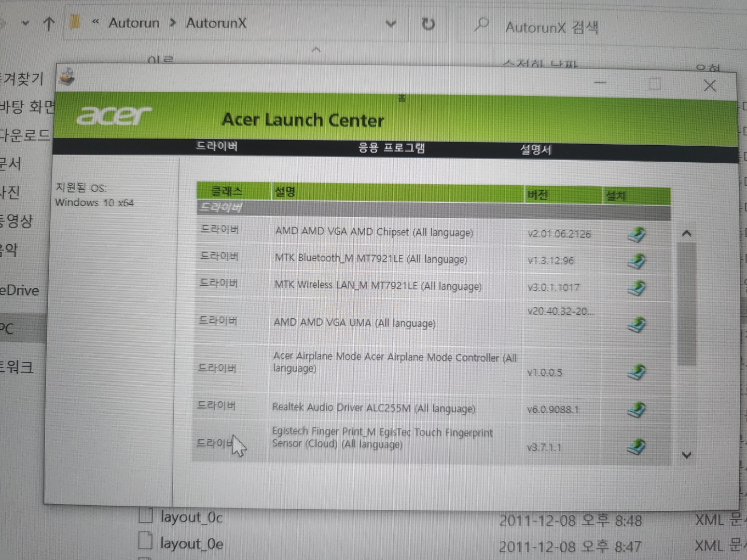Click version v1.3.12.96
This screenshot has height=560, width=747.
click(x=551, y=260)
